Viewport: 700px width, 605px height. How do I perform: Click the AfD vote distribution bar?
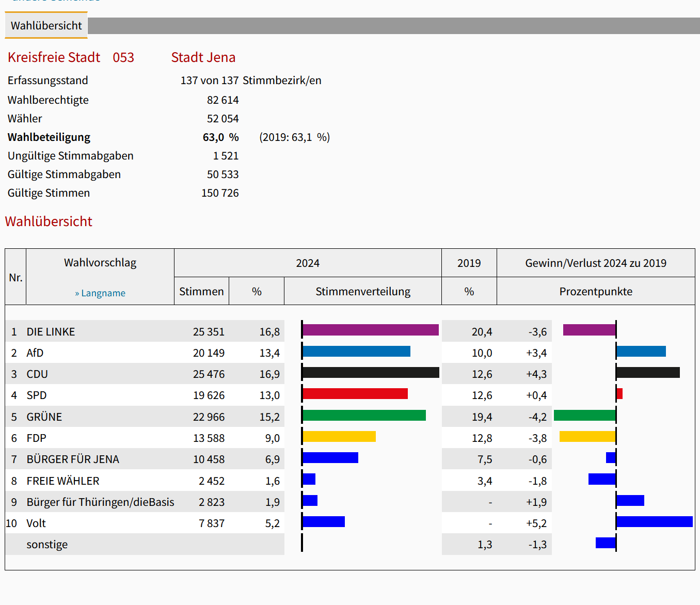[357, 352]
